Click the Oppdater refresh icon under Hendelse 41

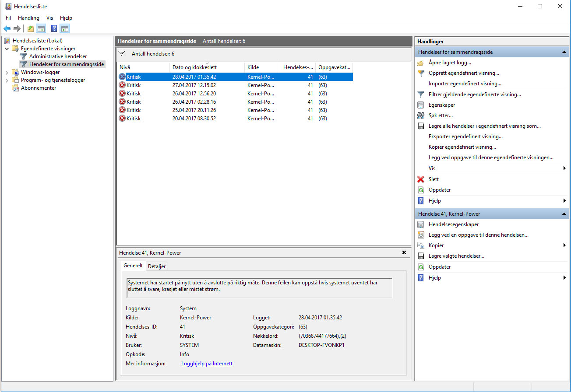click(x=421, y=267)
